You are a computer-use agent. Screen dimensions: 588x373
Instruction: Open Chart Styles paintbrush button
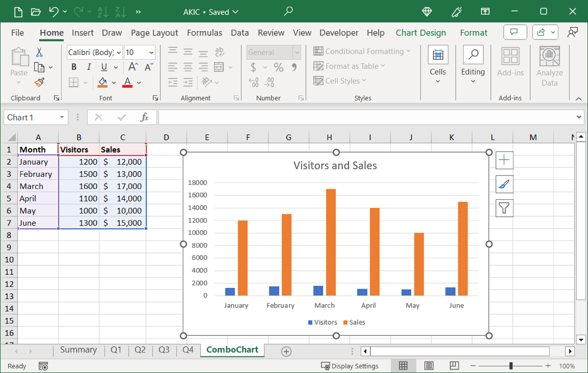(x=504, y=184)
